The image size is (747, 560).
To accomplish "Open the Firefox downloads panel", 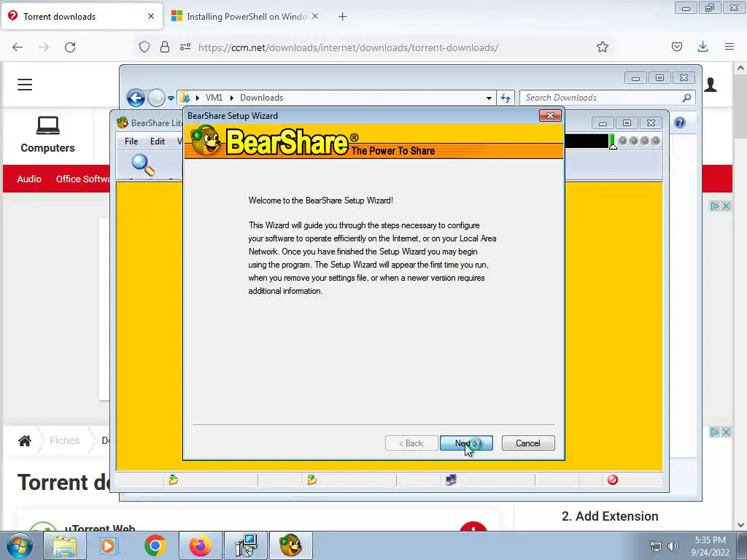I will pyautogui.click(x=703, y=47).
